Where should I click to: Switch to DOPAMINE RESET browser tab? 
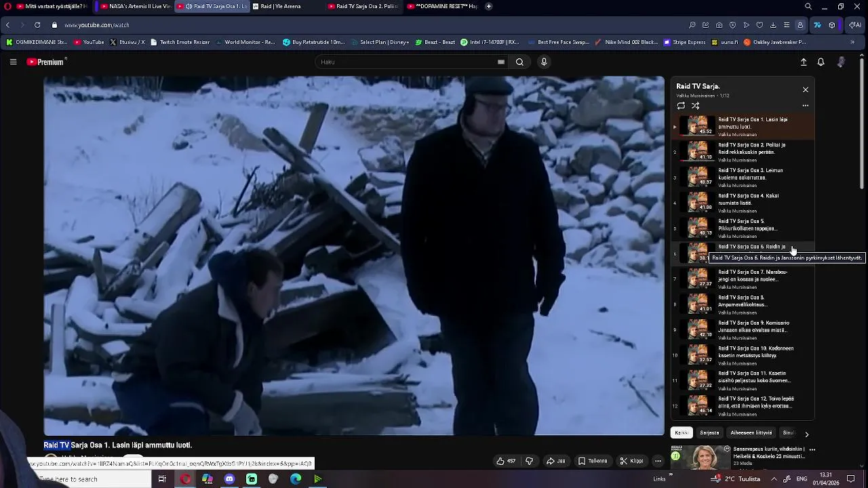coord(442,6)
